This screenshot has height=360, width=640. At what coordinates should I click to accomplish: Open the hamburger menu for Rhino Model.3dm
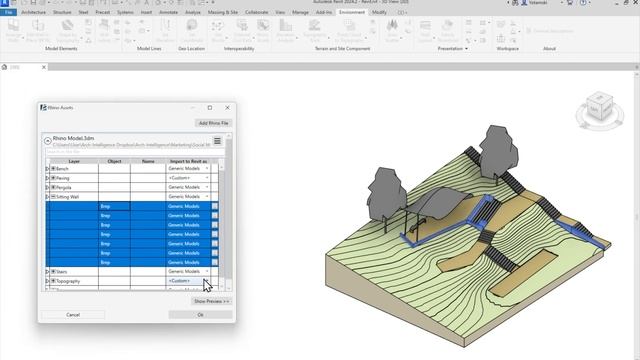coord(217,141)
